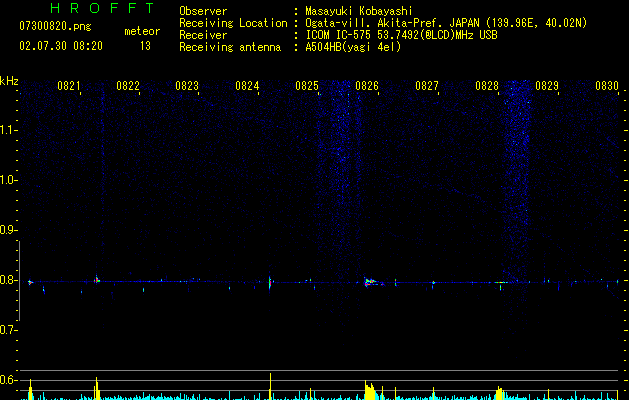Click the 0826 time marker
Image resolution: width=629 pixels, height=400 pixels.
tap(367, 86)
